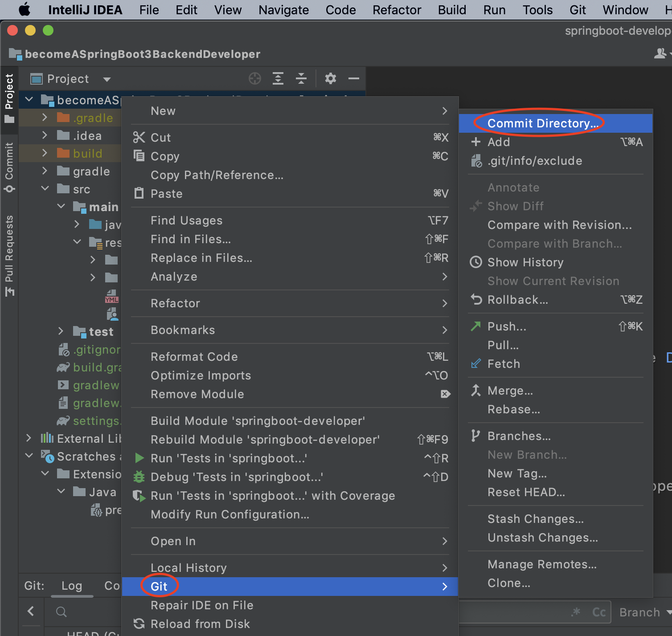Open the Refactor submenu in context menu

[x=290, y=303]
